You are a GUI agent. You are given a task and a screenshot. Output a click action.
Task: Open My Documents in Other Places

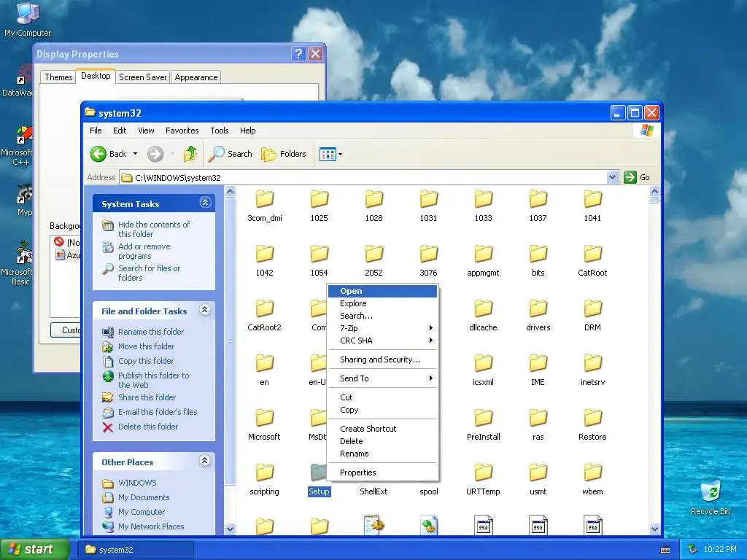click(x=144, y=497)
